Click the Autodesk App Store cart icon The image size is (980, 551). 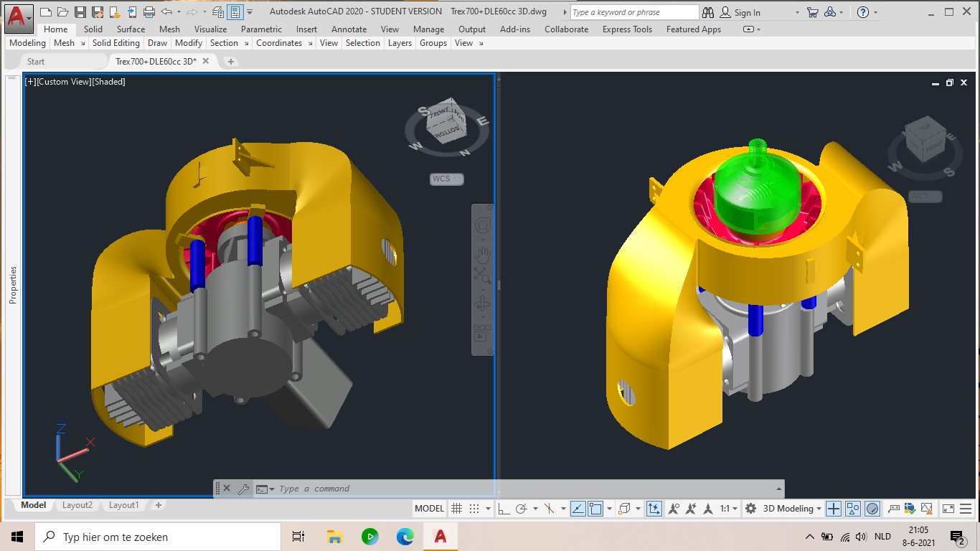point(812,12)
